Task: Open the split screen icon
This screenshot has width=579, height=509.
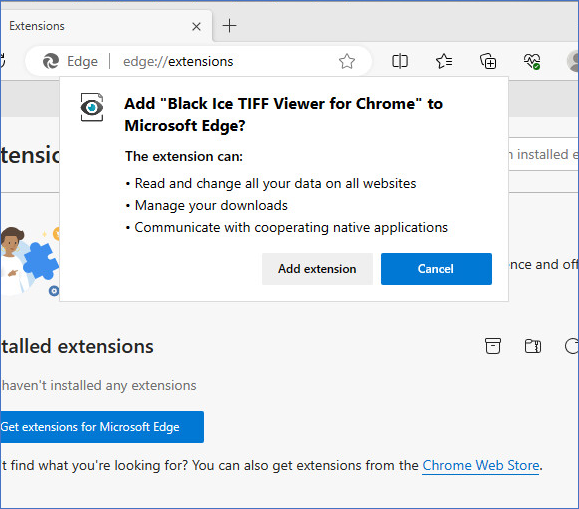Action: coord(400,61)
